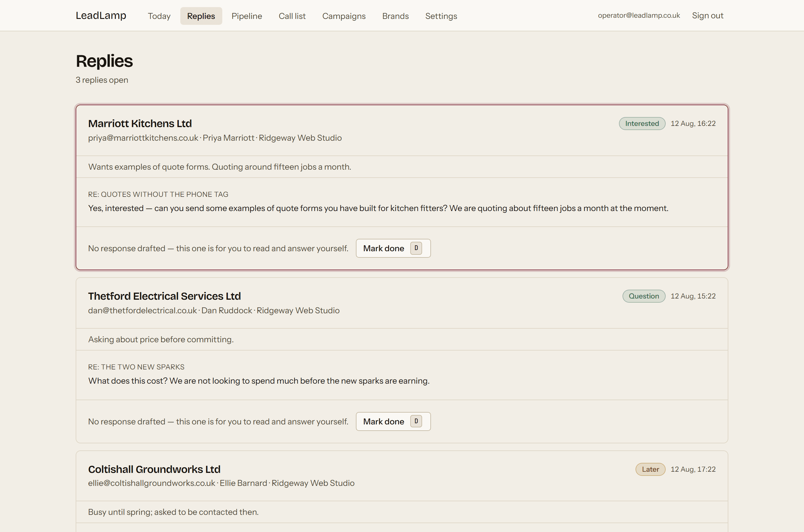
Task: Click the LeadLamp logo
Action: coord(101,16)
